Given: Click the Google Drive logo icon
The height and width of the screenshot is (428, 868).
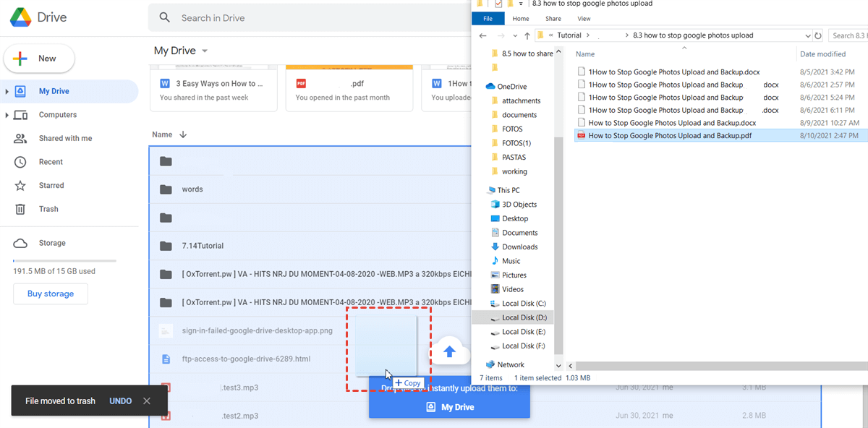Looking at the screenshot, I should pos(20,17).
